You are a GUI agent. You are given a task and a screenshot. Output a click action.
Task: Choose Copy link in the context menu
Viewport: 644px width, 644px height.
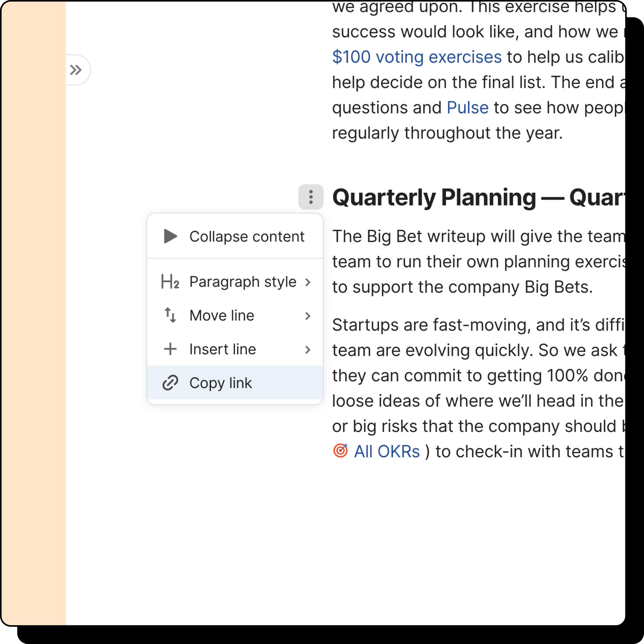[x=221, y=383]
